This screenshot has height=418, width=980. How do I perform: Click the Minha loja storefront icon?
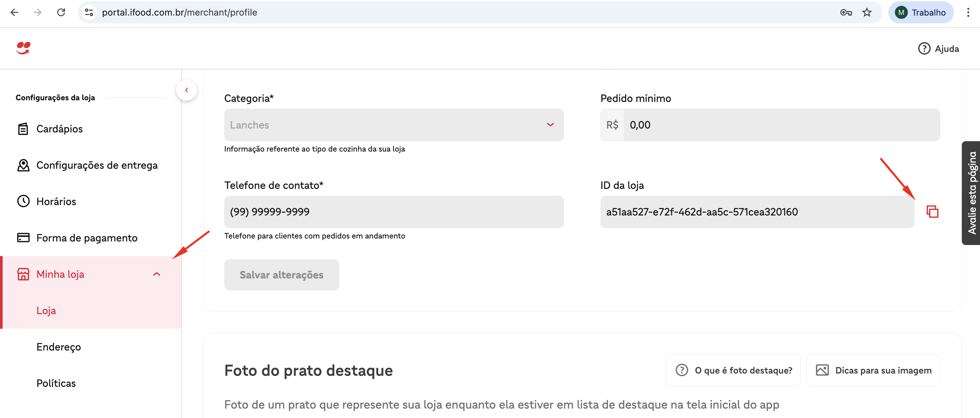pyautogui.click(x=23, y=274)
